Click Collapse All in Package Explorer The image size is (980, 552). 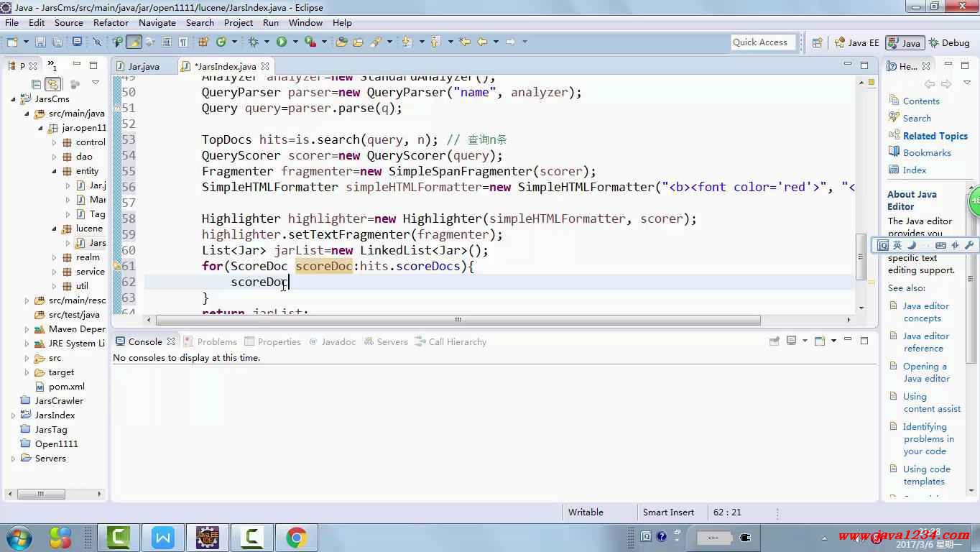pyautogui.click(x=36, y=83)
